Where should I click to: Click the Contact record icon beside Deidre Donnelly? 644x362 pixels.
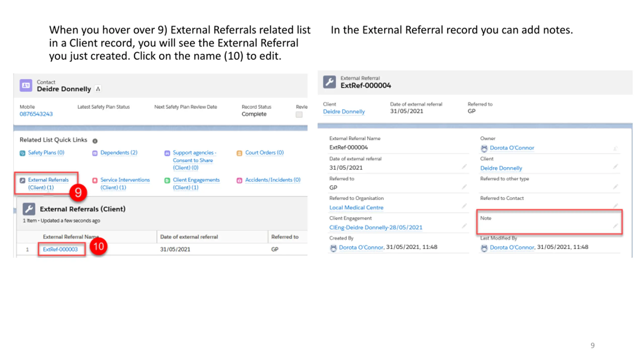[26, 85]
